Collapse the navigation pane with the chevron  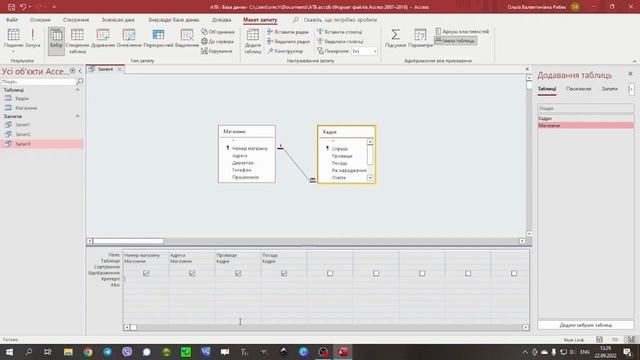click(x=80, y=71)
